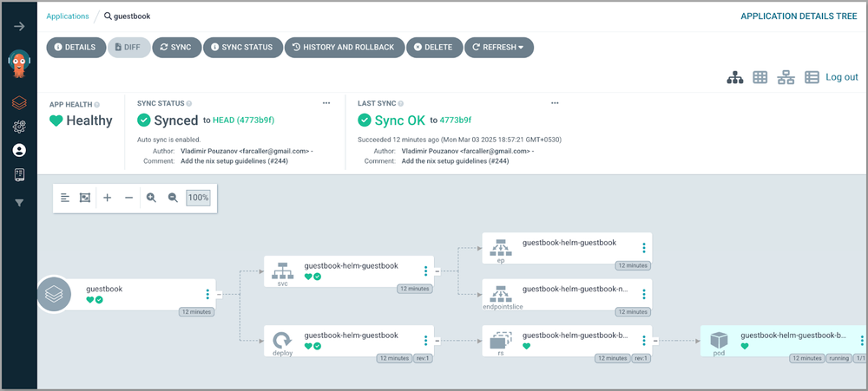Click the pod cube node icon

719,340
